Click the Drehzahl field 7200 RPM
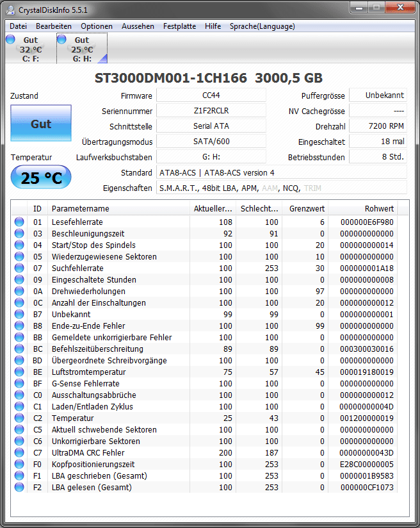Viewport: 420px width, 528px height. 378,126
